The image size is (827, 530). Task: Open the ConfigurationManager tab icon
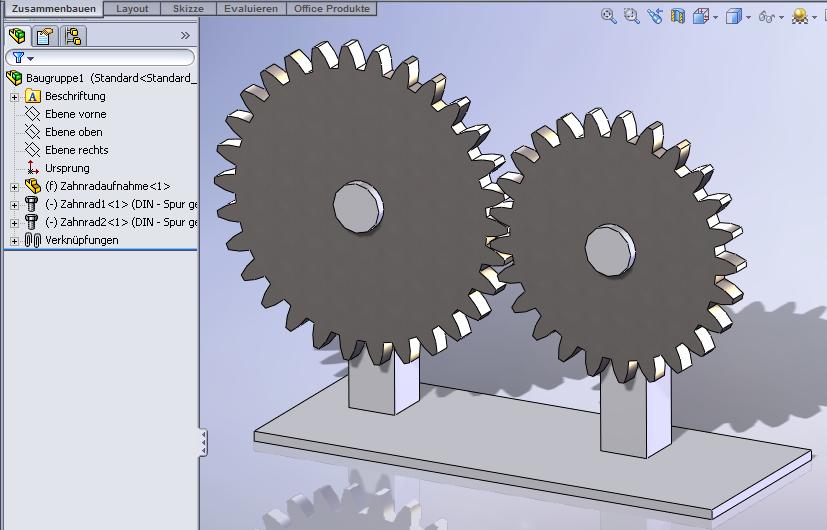coord(72,37)
